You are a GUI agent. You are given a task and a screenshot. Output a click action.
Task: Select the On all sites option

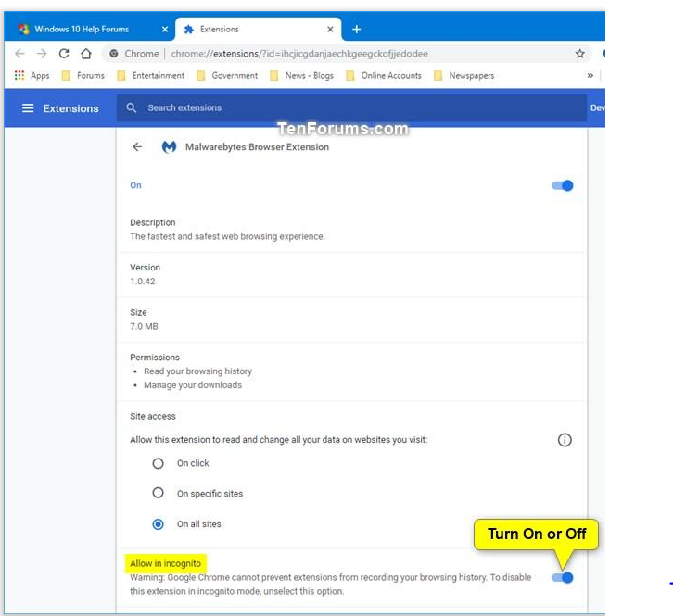coord(158,524)
